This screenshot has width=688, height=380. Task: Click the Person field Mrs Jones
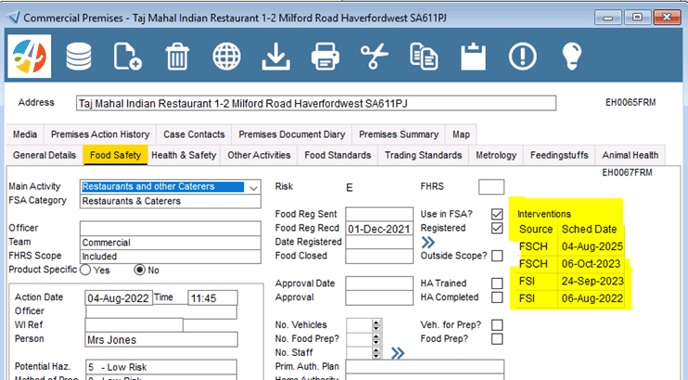(x=161, y=340)
